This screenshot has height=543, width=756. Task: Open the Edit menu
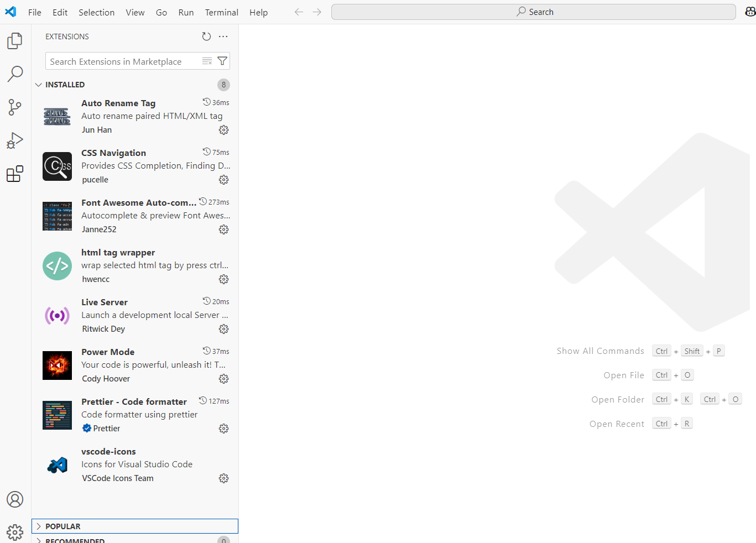point(60,12)
